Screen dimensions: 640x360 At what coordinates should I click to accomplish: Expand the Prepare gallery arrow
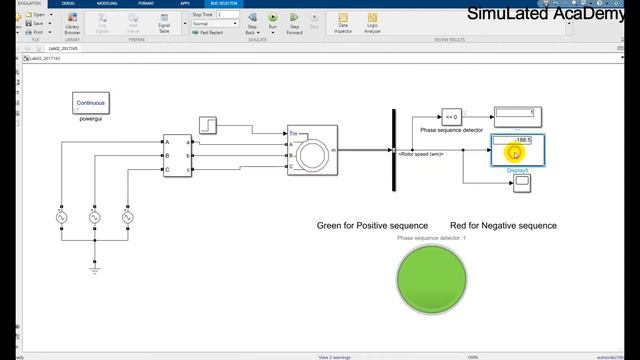click(185, 24)
